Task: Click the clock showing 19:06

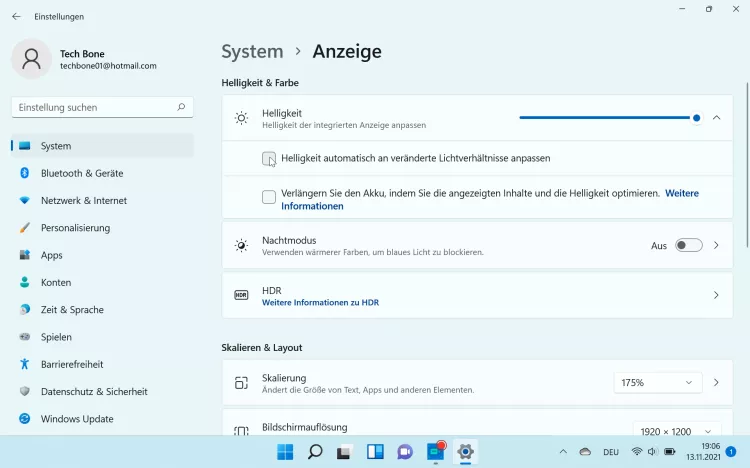Action: (710, 446)
